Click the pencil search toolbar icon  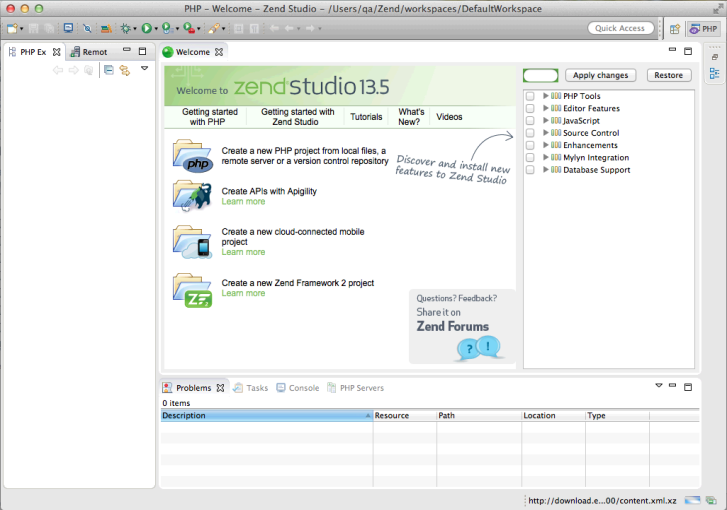[x=213, y=29]
